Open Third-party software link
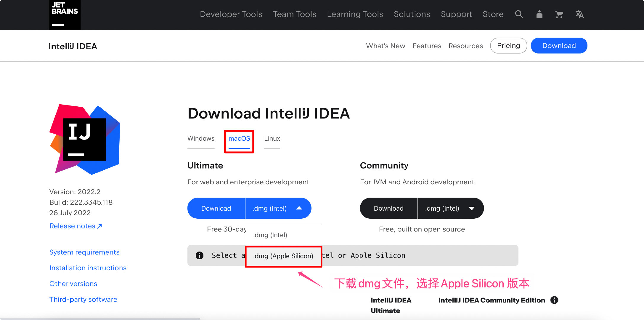Viewport: 644px width, 320px height. 83,299
